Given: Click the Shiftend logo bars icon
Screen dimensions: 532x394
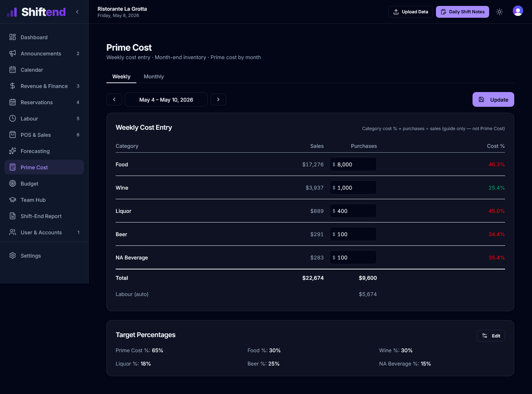Looking at the screenshot, I should pyautogui.click(x=12, y=12).
